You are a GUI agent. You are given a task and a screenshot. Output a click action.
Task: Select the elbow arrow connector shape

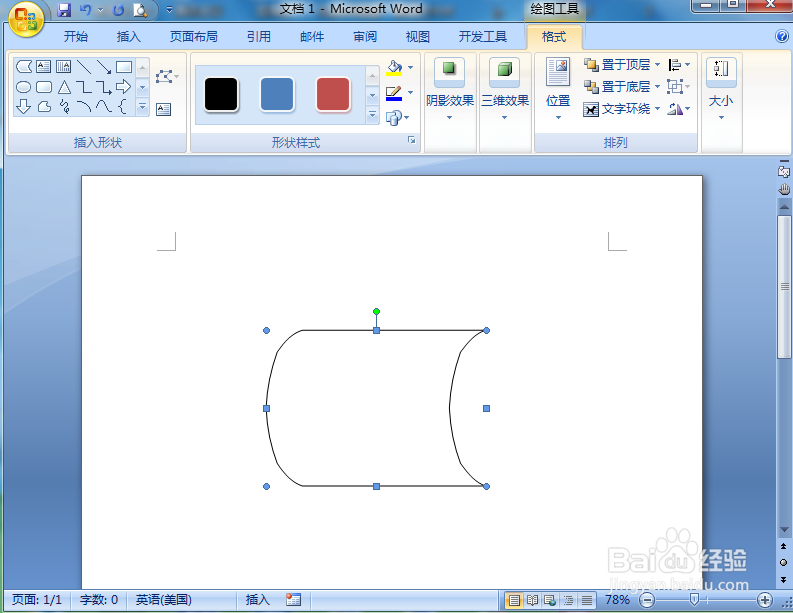(x=104, y=87)
